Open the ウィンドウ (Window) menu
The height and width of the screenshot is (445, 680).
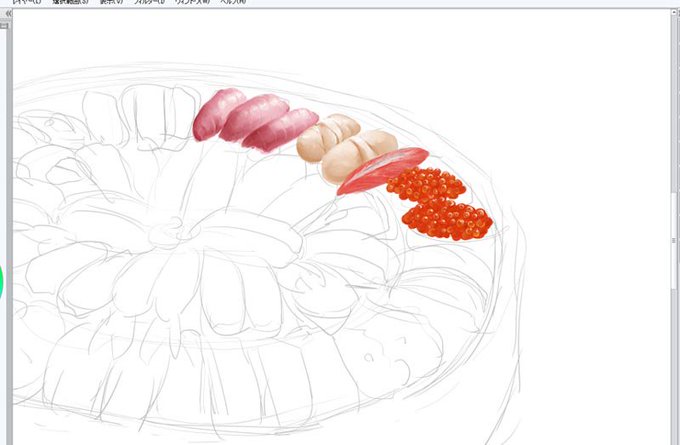point(193,2)
